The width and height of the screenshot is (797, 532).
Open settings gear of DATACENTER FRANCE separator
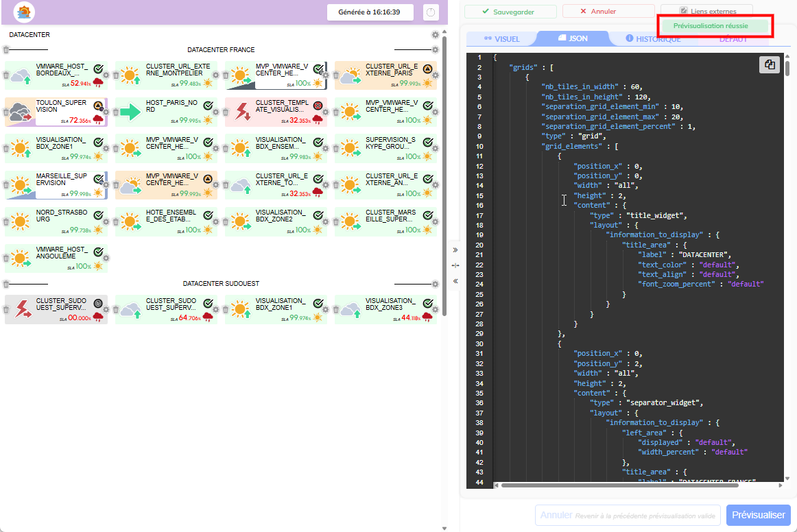(x=435, y=50)
